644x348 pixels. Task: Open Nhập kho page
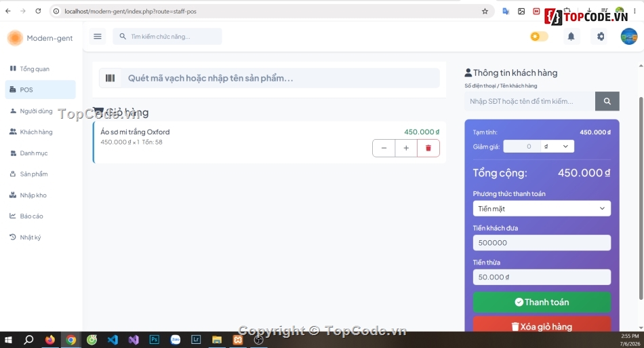coord(40,195)
